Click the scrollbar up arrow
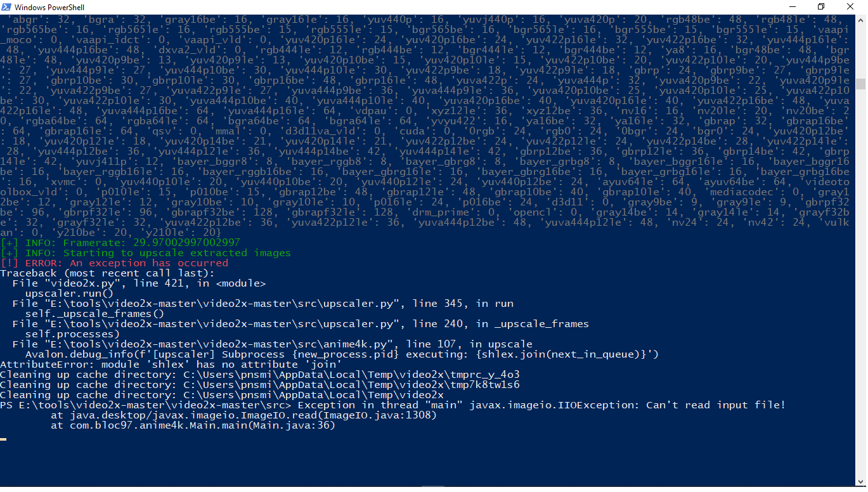Viewport: 868px width, 492px height. (x=862, y=20)
